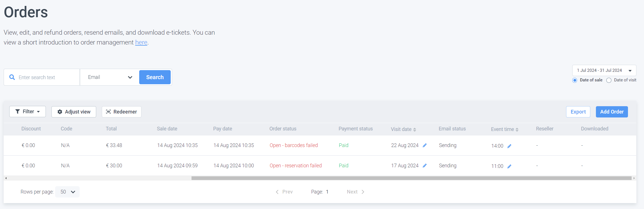Click the magnifier icon in search box
Screen dimensions: 644x209
[x=12, y=77]
